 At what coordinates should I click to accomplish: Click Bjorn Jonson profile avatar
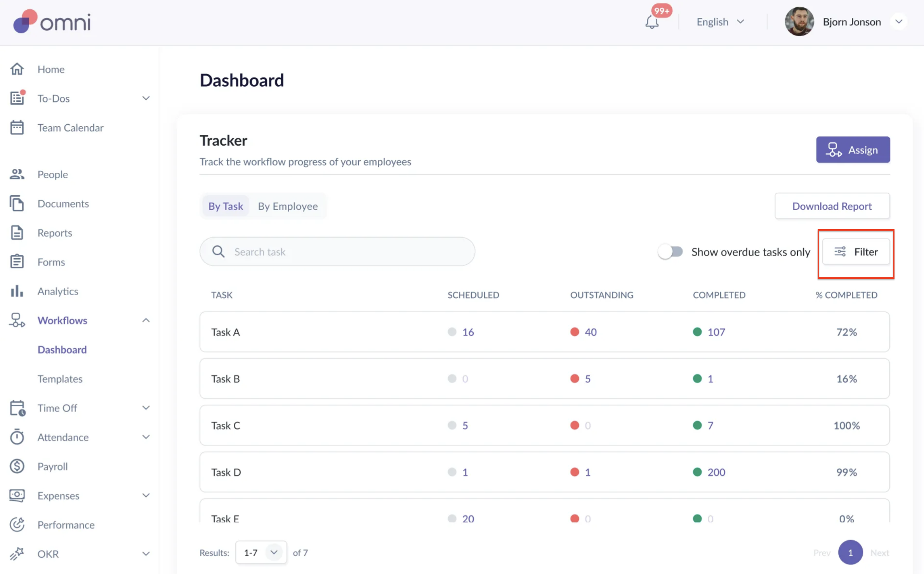point(799,22)
